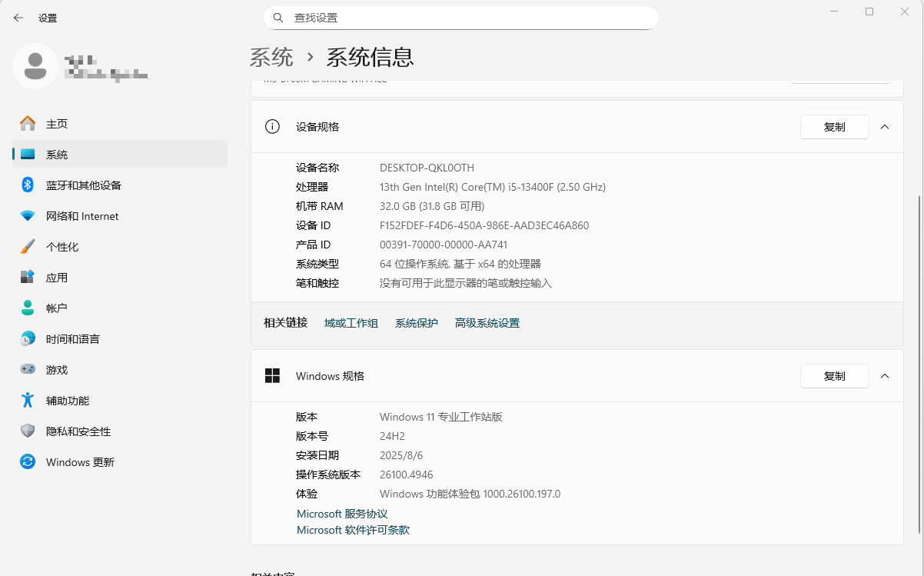Select 帐户 in the sidebar
Screen dimensions: 924x576
pos(120,308)
